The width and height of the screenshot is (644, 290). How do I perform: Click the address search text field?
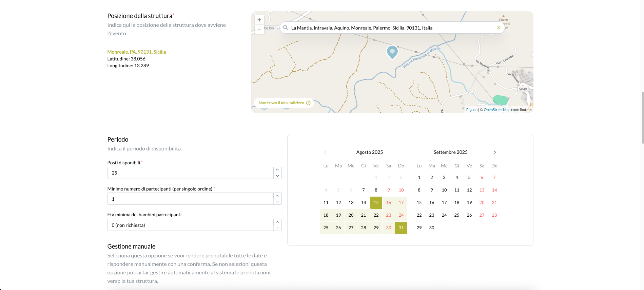pyautogui.click(x=390, y=28)
